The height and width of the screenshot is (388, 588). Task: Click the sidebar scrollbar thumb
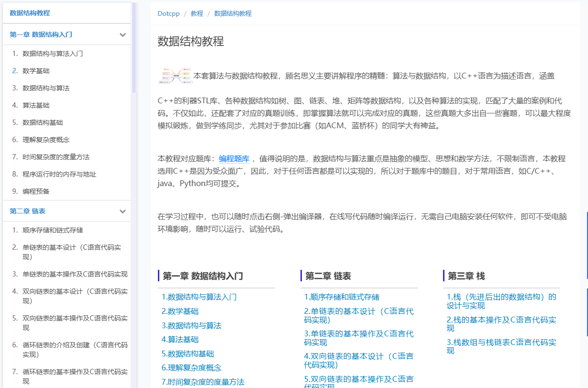pyautogui.click(x=134, y=48)
